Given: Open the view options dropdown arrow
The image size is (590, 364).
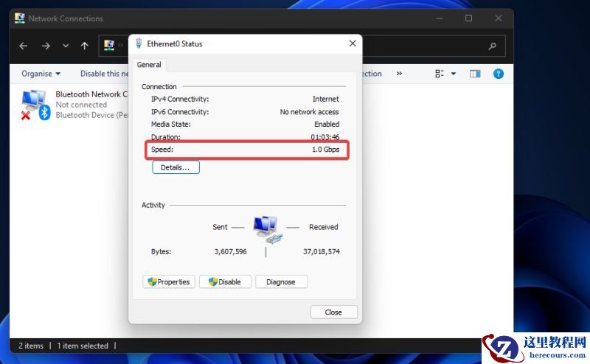Looking at the screenshot, I should pyautogui.click(x=454, y=74).
